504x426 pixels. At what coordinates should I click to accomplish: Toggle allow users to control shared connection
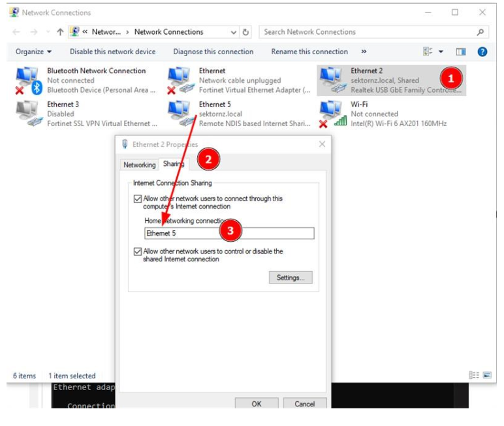click(138, 252)
